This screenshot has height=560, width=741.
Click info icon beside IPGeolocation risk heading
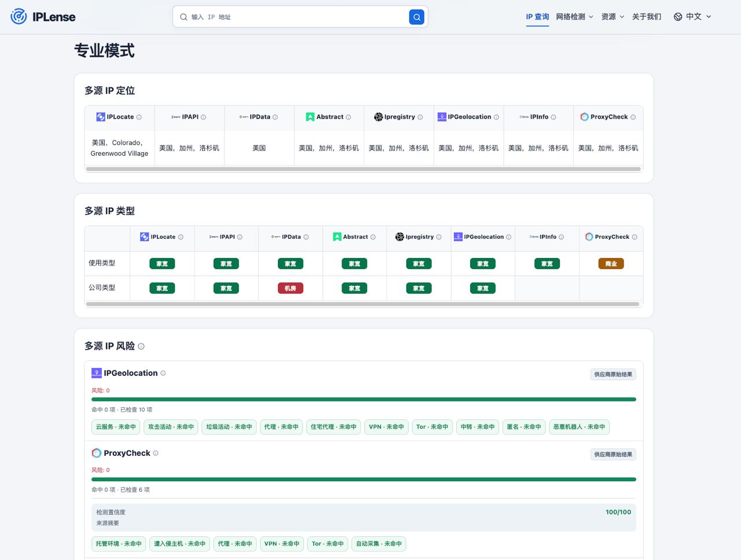163,373
